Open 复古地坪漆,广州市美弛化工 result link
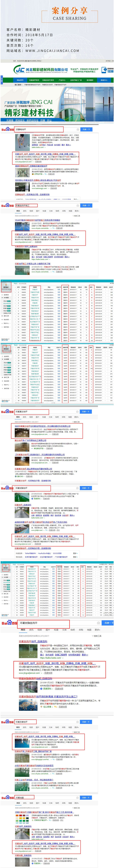115x868 pixels. click(30, 440)
